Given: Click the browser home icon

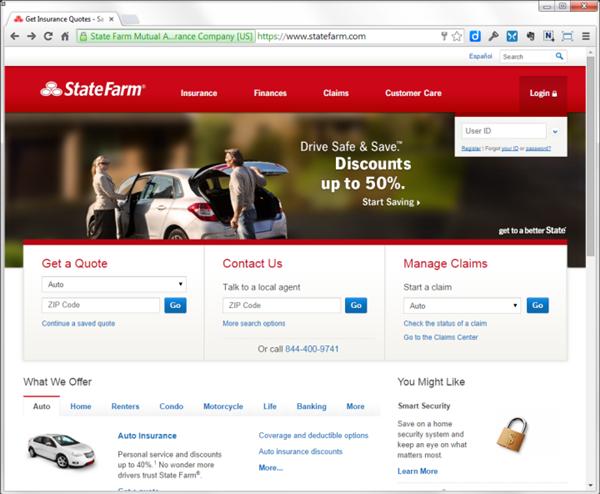Looking at the screenshot, I should coord(65,36).
